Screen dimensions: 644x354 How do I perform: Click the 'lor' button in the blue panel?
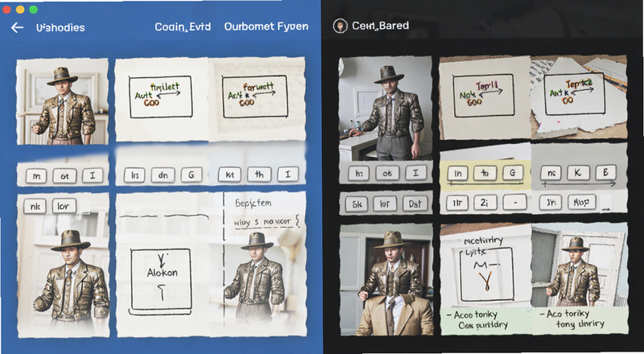(64, 206)
